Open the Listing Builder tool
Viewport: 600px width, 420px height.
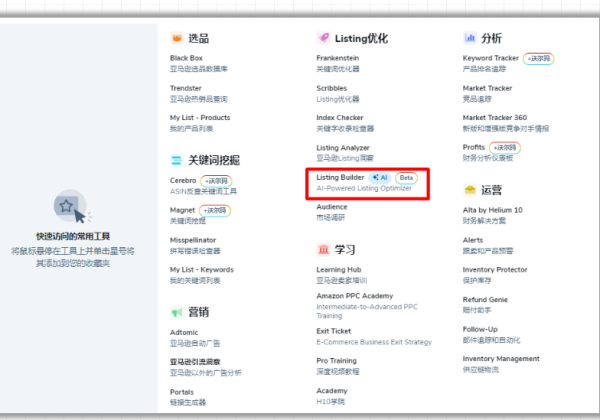click(x=340, y=177)
